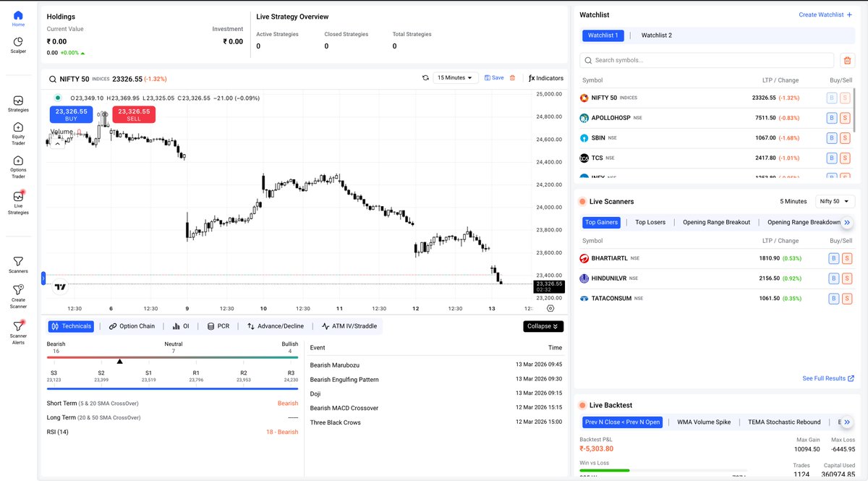
Task: Sell APOLLOHOSP with its S button
Action: click(846, 118)
